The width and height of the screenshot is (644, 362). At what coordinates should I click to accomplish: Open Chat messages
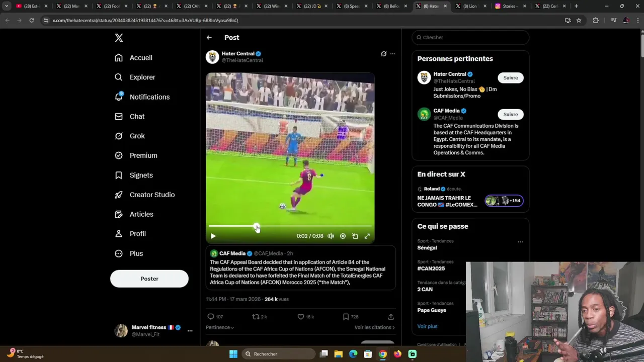pos(129,117)
